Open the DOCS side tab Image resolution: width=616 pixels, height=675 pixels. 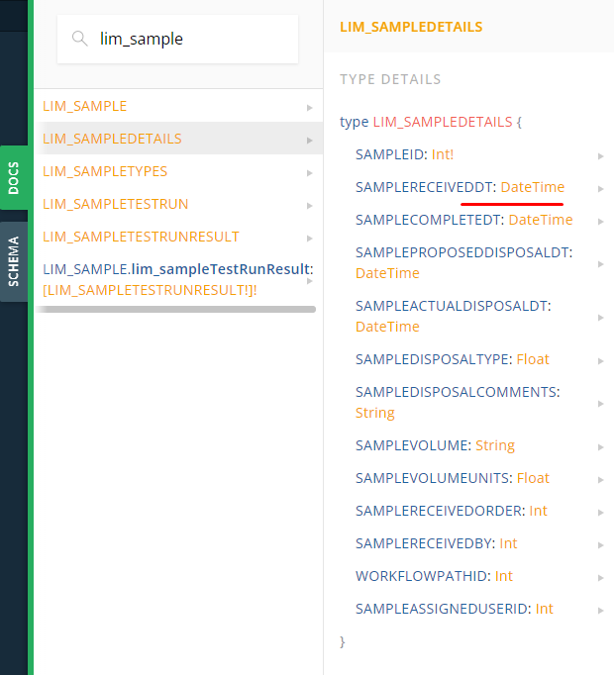pos(14,177)
